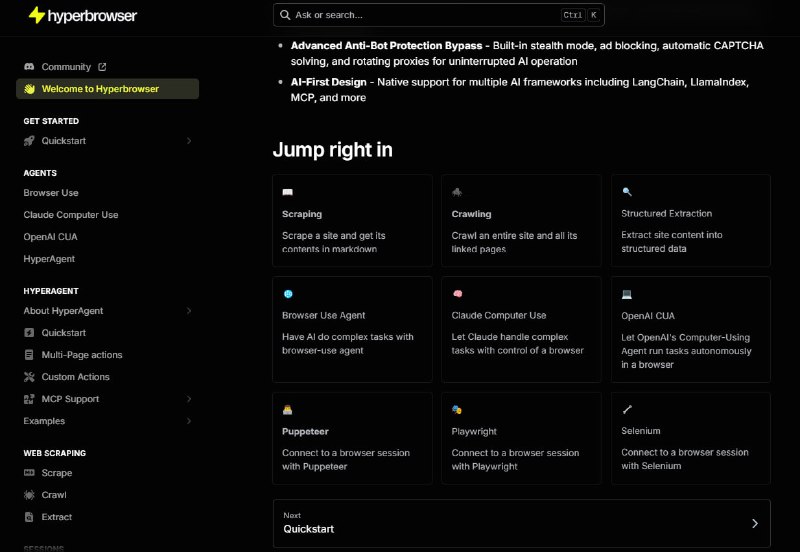Screen dimensions: 800x552
Task: Click the Extract icon in sidebar
Action: pyautogui.click(x=30, y=517)
